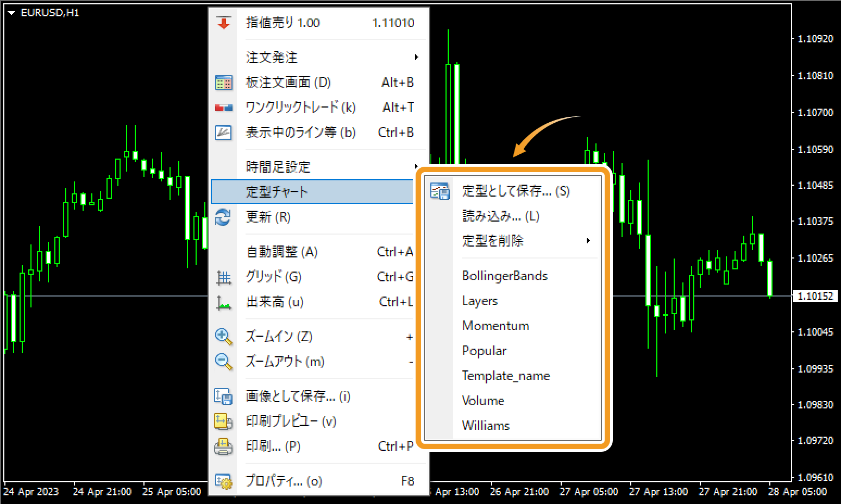This screenshot has width=841, height=504.
Task: Click the 1.10152 current price label
Action: pos(815,296)
